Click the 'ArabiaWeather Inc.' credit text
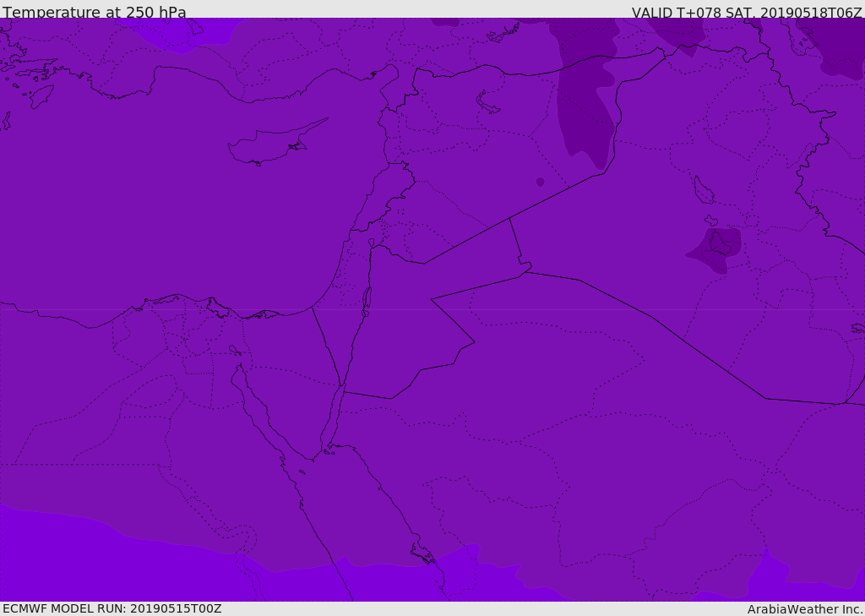The image size is (865, 616). [804, 609]
